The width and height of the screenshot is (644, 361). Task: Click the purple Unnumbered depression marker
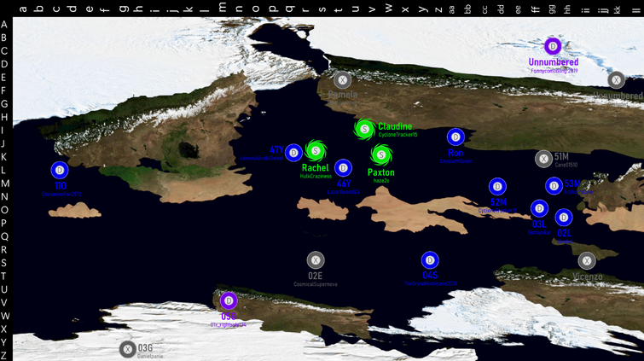coord(553,46)
